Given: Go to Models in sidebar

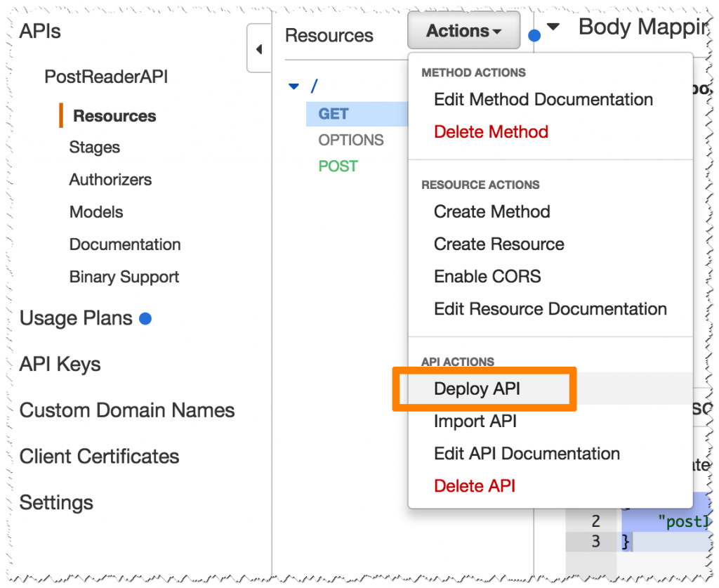Looking at the screenshot, I should (96, 212).
